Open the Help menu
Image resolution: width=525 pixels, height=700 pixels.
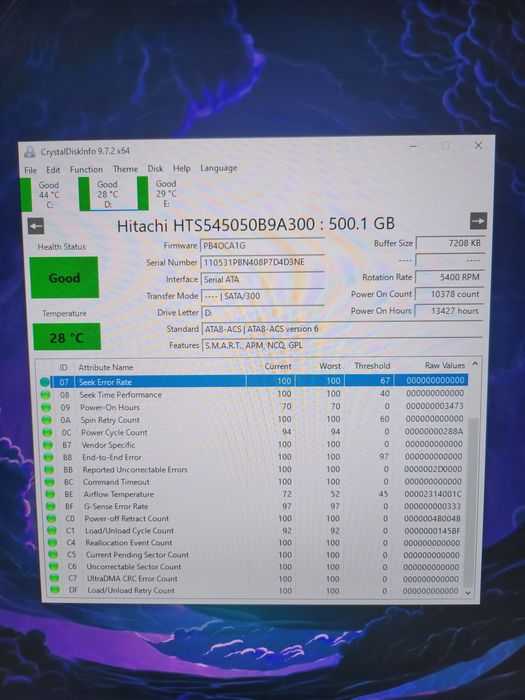tap(182, 168)
